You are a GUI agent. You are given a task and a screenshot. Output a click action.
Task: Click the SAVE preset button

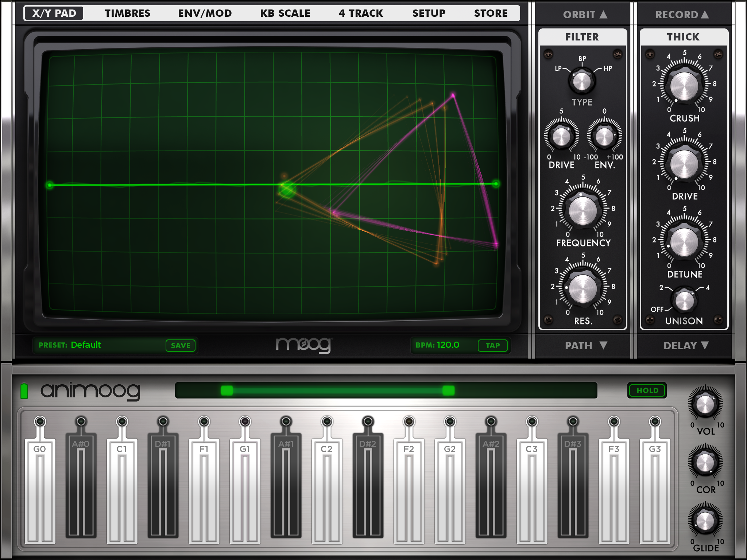(x=181, y=345)
